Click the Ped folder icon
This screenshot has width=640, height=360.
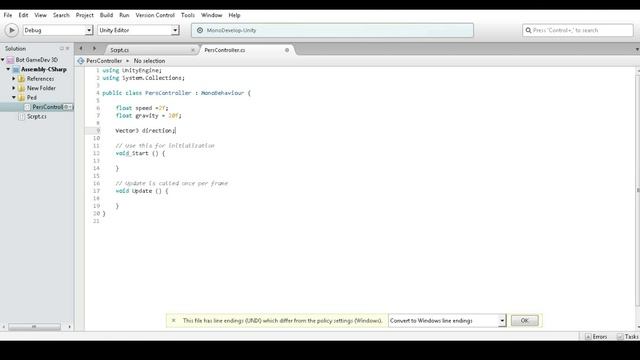[22, 97]
